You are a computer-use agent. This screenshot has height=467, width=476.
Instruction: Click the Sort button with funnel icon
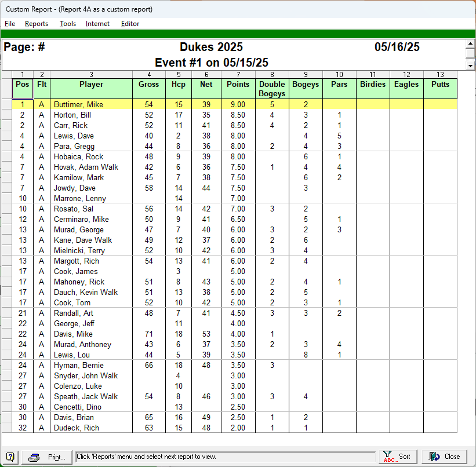[398, 457]
